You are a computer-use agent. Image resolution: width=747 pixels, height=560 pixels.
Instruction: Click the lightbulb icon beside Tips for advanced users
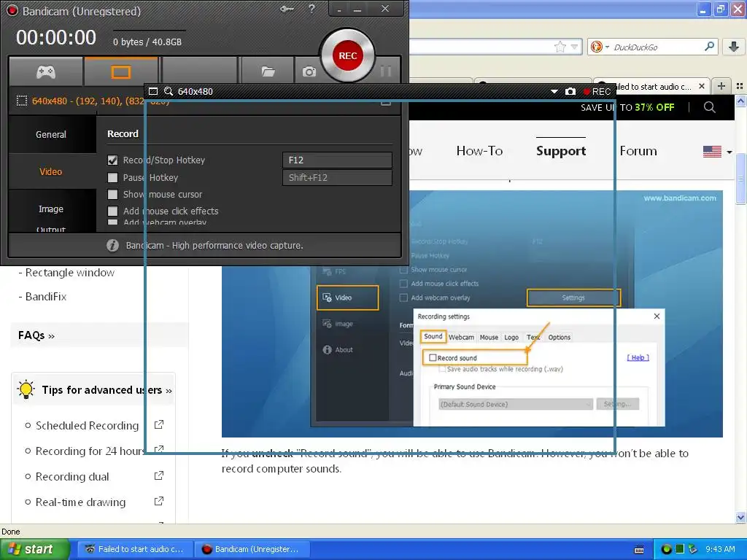pos(26,389)
